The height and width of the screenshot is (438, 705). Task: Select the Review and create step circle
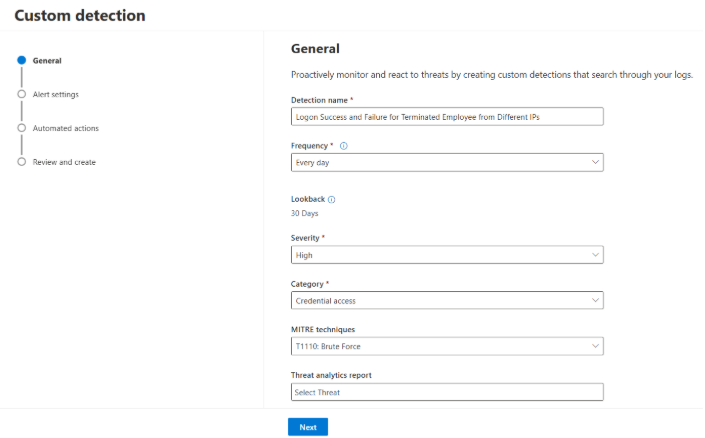pyautogui.click(x=22, y=161)
